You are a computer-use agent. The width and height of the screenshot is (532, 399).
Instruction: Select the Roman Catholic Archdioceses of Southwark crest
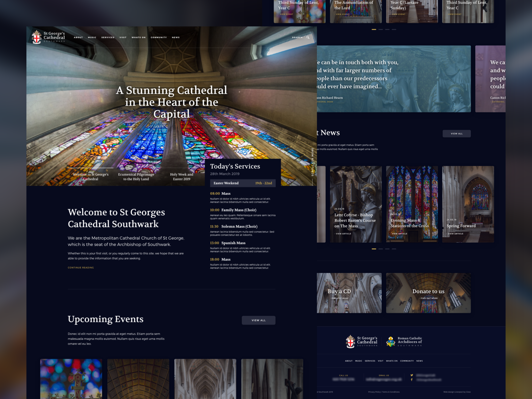[x=390, y=340]
